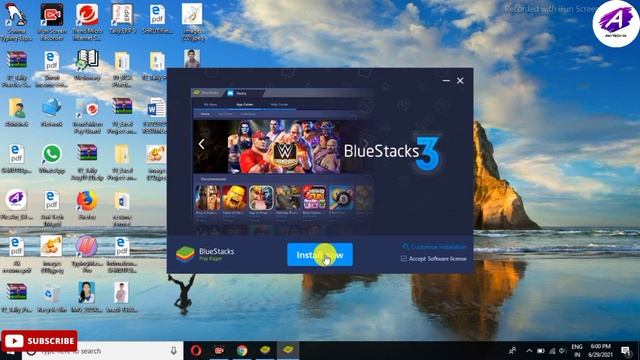The width and height of the screenshot is (640, 360).
Task: Close the BlueStacks installer window
Action: click(x=460, y=81)
